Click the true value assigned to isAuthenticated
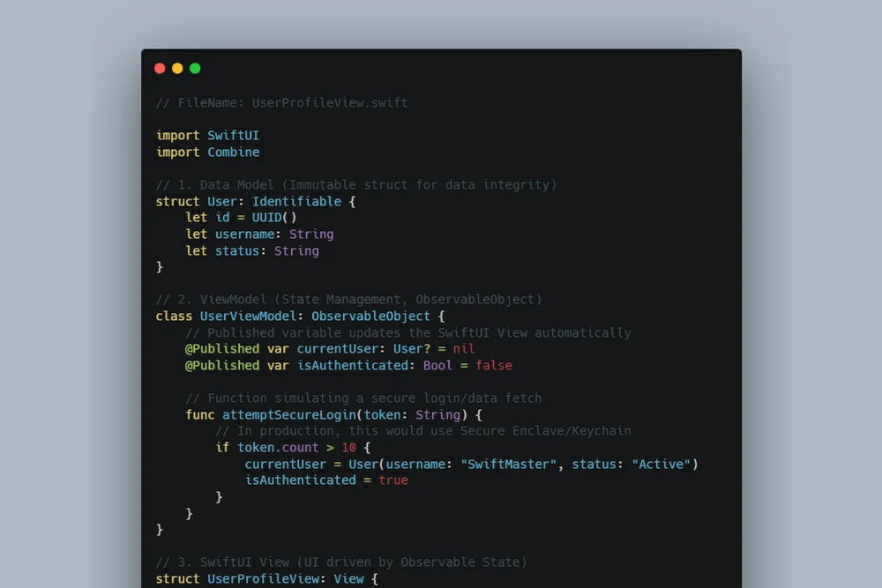This screenshot has width=882, height=588. [x=392, y=480]
